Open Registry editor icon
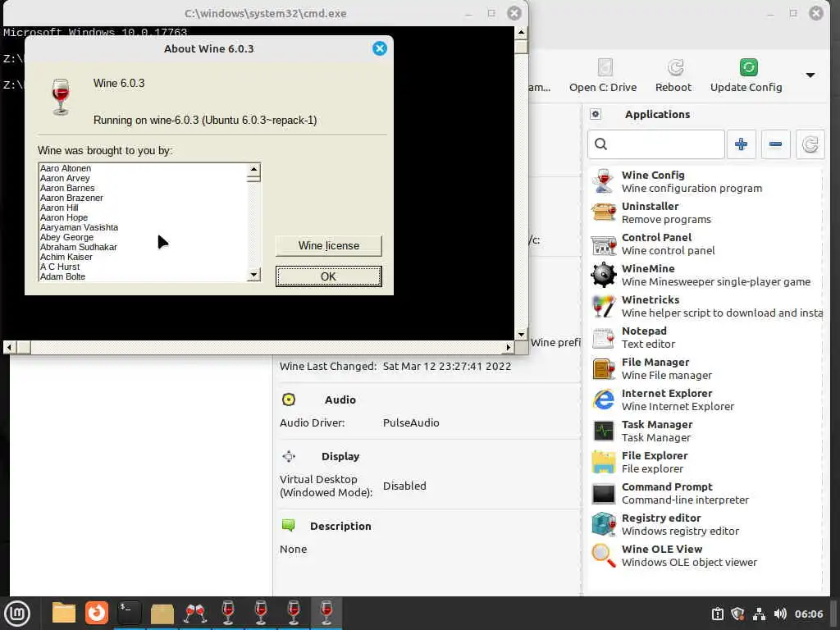Viewport: 840px width, 630px height. (x=603, y=524)
